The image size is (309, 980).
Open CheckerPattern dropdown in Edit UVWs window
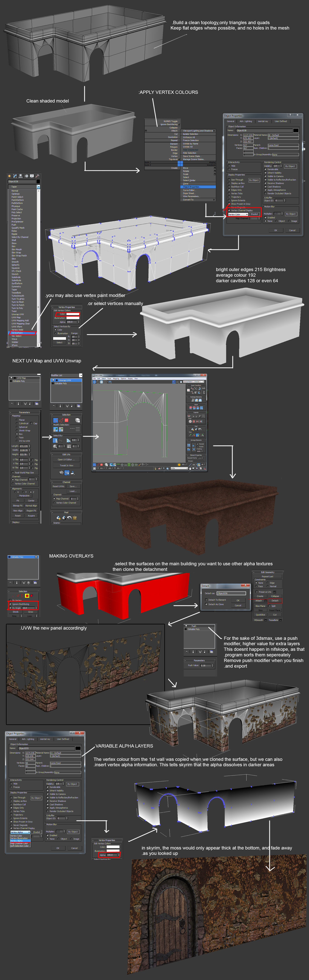click(x=193, y=381)
